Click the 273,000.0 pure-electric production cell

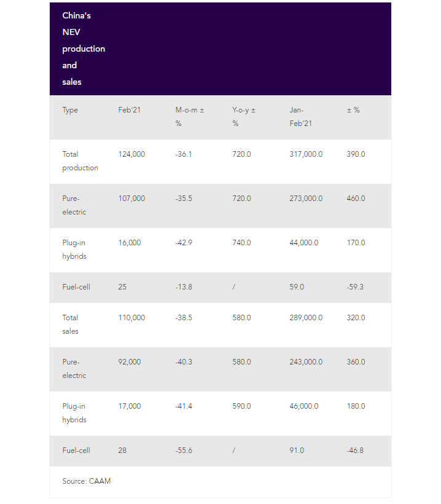pos(306,199)
